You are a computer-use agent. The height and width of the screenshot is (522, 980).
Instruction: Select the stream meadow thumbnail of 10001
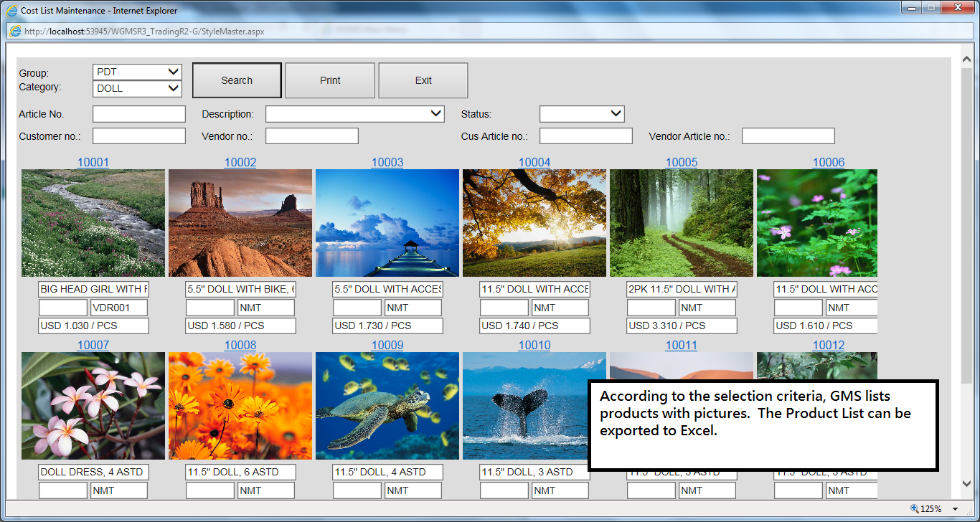pos(93,223)
